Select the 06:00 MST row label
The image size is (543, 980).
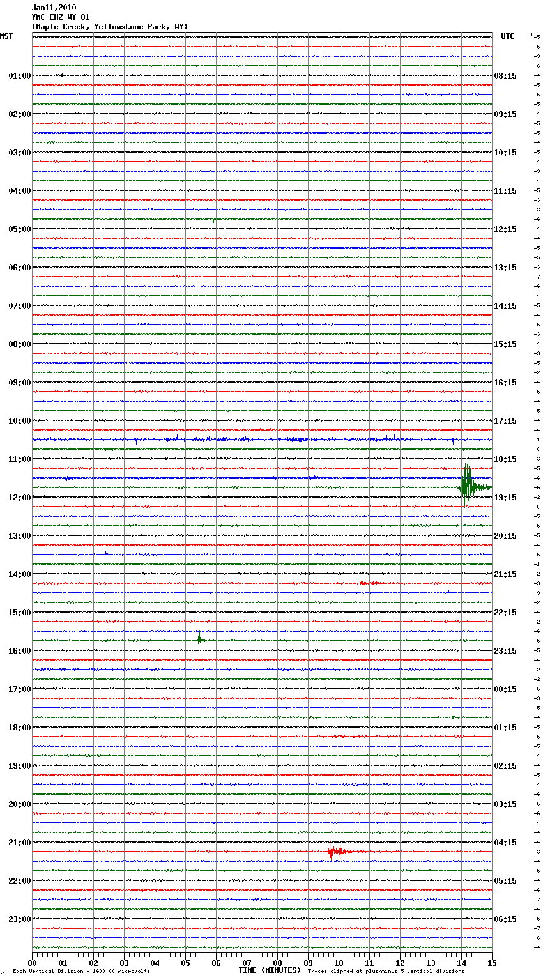20,268
